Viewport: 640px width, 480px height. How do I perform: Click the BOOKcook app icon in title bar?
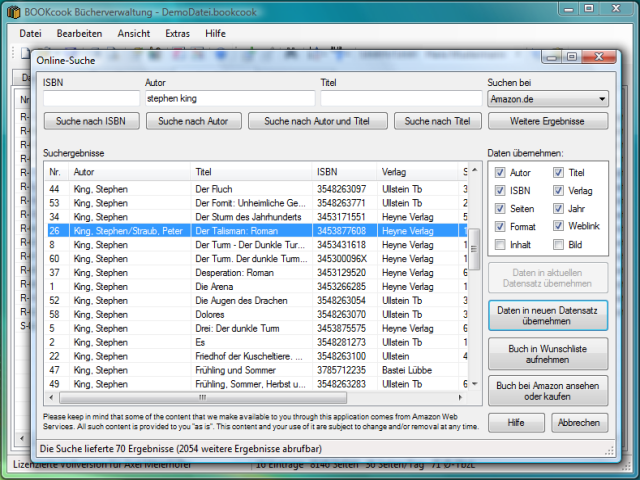(x=10, y=10)
